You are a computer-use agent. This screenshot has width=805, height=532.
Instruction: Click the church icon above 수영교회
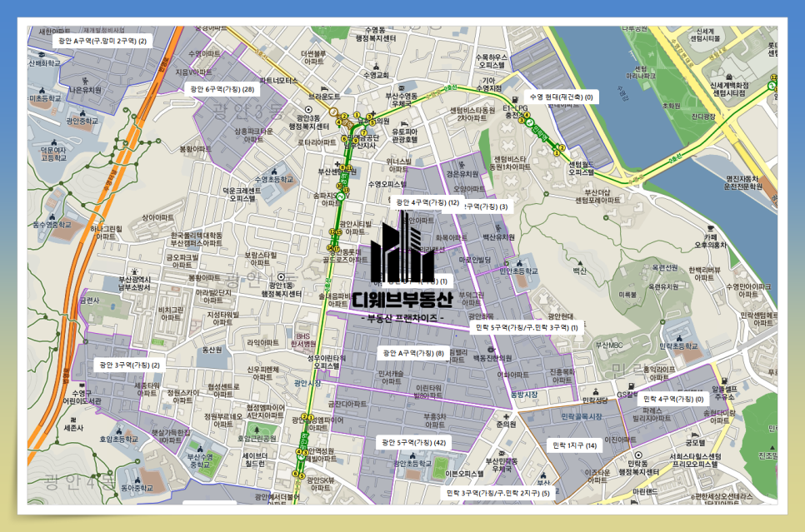coord(377,67)
